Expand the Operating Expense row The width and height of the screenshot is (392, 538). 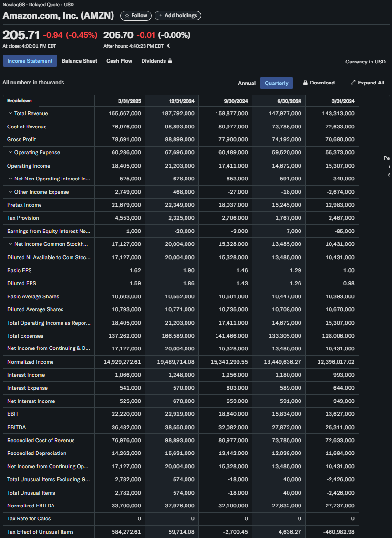click(10, 152)
